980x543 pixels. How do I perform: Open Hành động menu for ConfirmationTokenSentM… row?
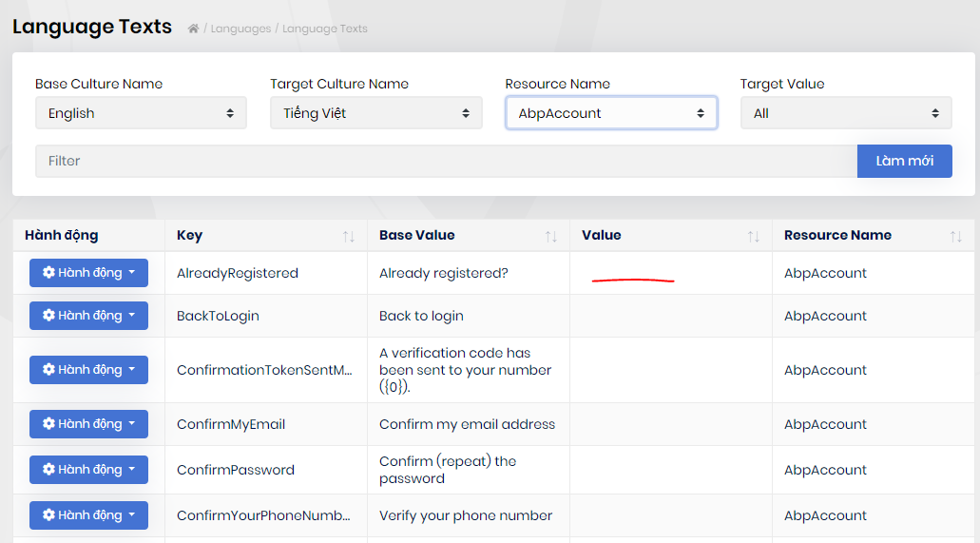pos(88,370)
